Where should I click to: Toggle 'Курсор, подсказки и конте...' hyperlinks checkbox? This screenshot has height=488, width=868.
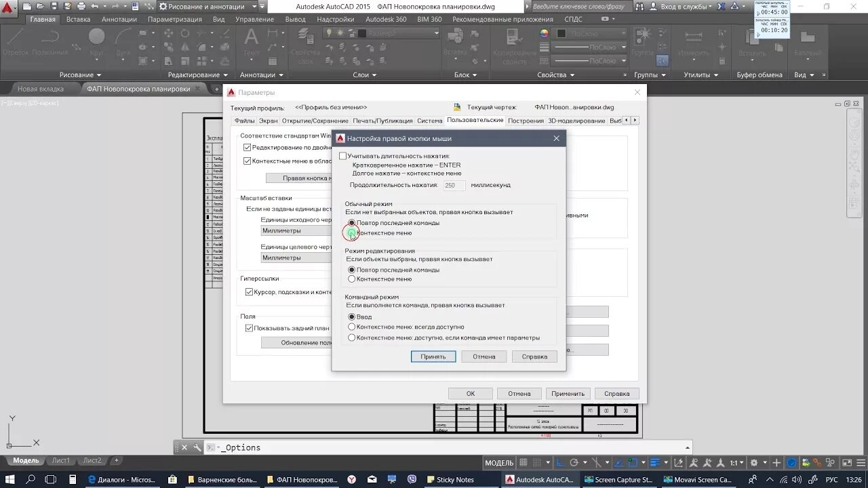coord(249,292)
